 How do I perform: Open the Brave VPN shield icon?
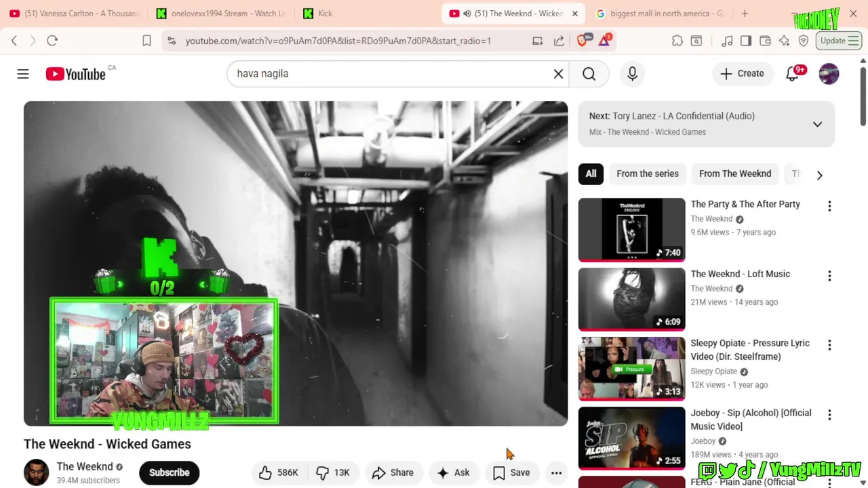pos(804,41)
